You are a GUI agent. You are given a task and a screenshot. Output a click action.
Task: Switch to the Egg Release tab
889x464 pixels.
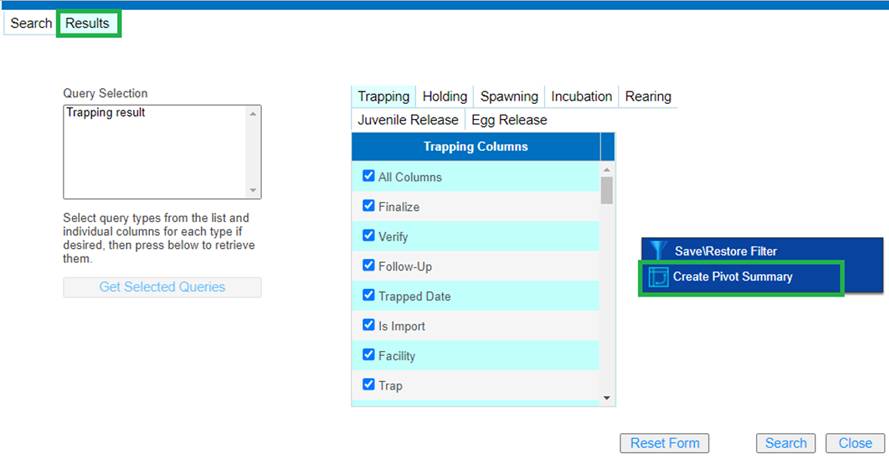(509, 120)
